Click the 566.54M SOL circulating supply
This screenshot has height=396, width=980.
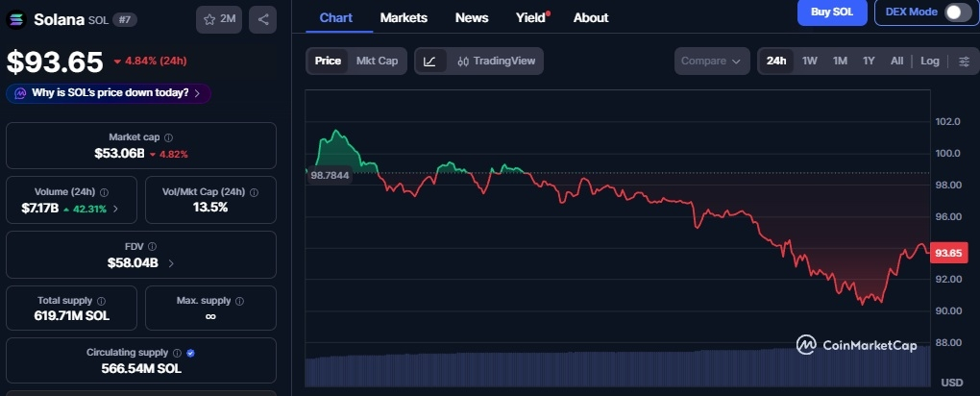point(141,368)
